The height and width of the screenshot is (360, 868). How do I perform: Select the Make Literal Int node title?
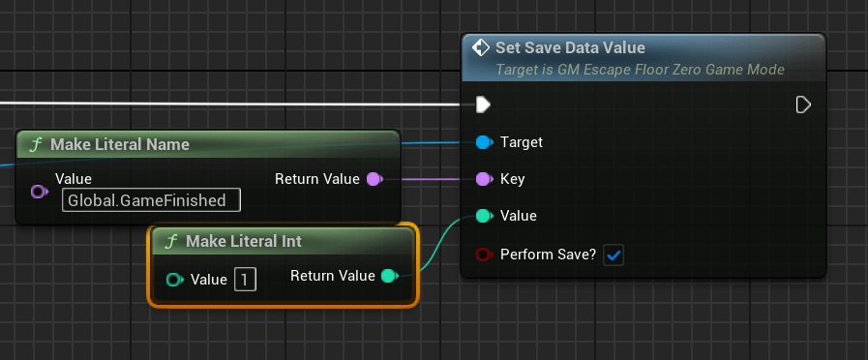[x=244, y=241]
